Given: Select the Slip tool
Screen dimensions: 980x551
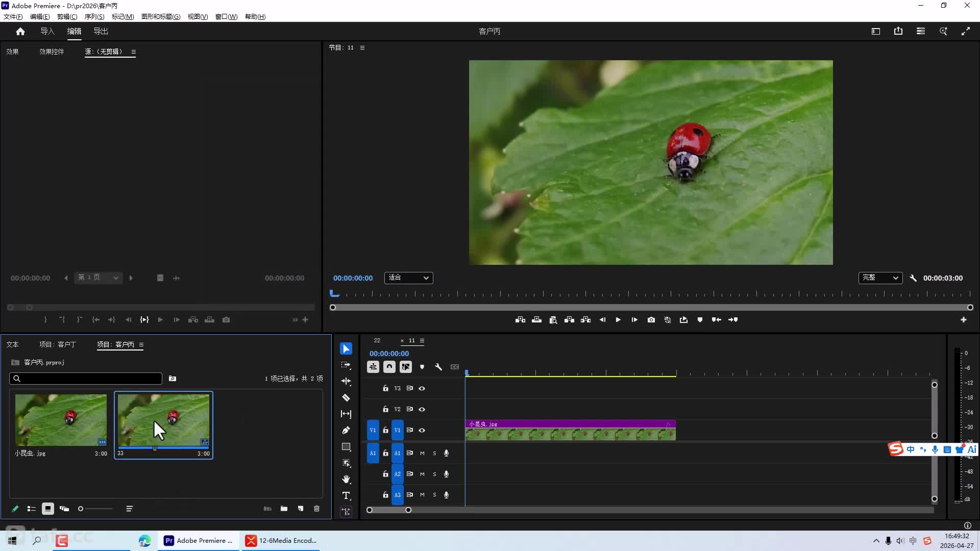Looking at the screenshot, I should click(346, 414).
